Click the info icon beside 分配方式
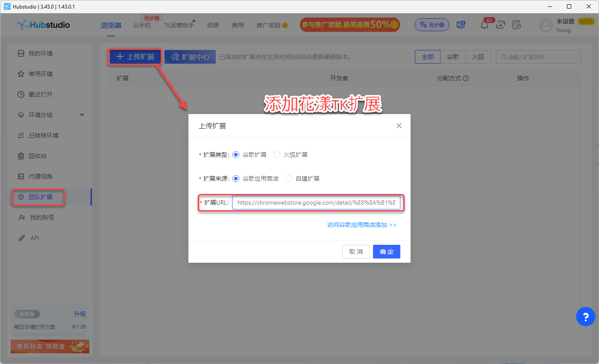599x364 pixels. pyautogui.click(x=466, y=78)
